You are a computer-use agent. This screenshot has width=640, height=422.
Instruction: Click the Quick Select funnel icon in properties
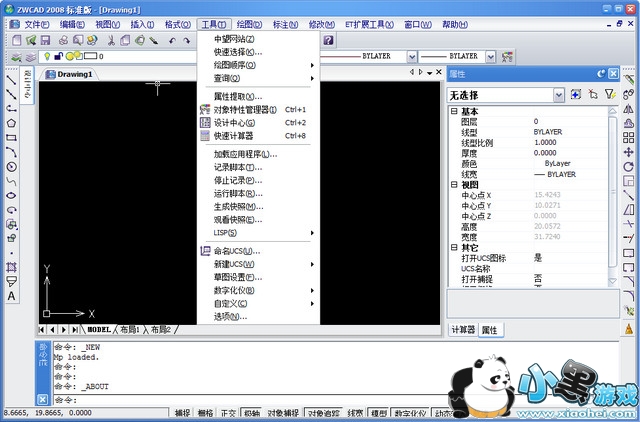tap(610, 95)
